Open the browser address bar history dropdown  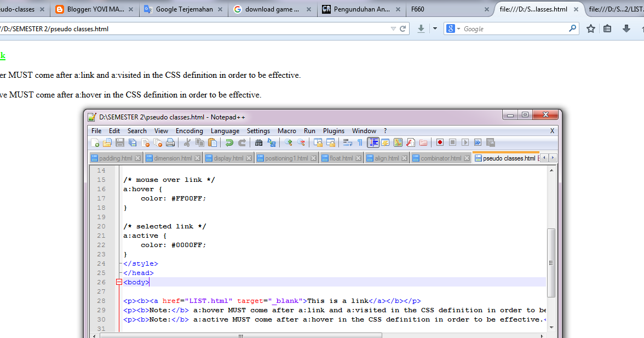(x=393, y=28)
